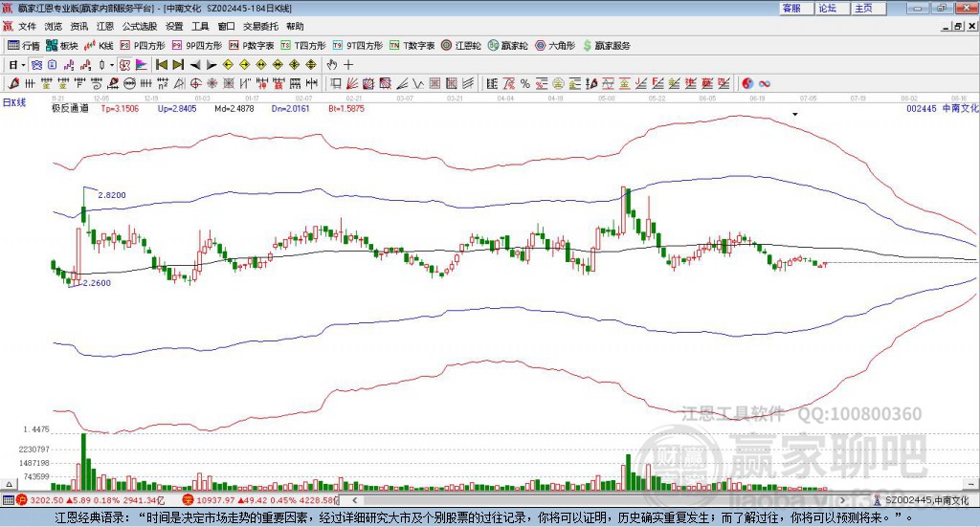Click the colored flag chart icon
This screenshot has height=527, width=980.
pyautogui.click(x=141, y=65)
